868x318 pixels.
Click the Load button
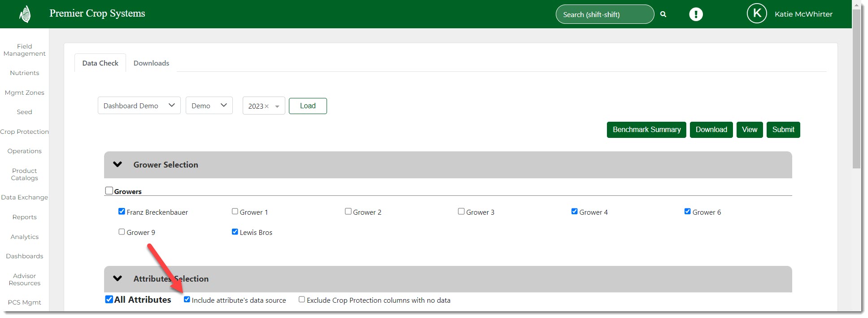click(308, 106)
